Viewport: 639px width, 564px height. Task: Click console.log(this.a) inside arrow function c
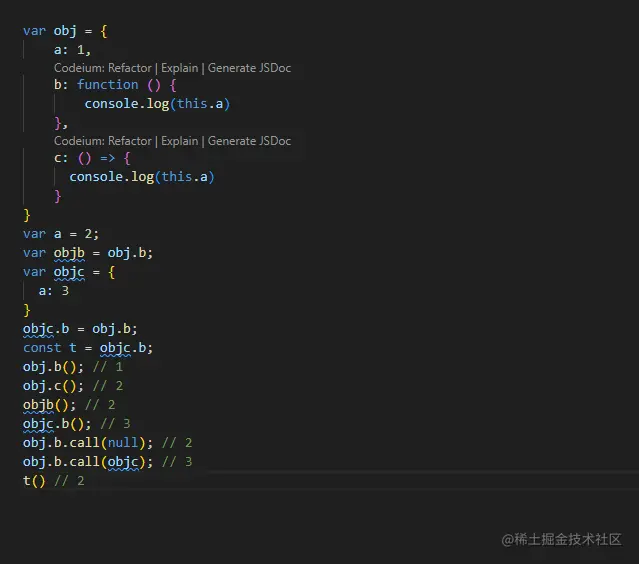[x=142, y=177]
